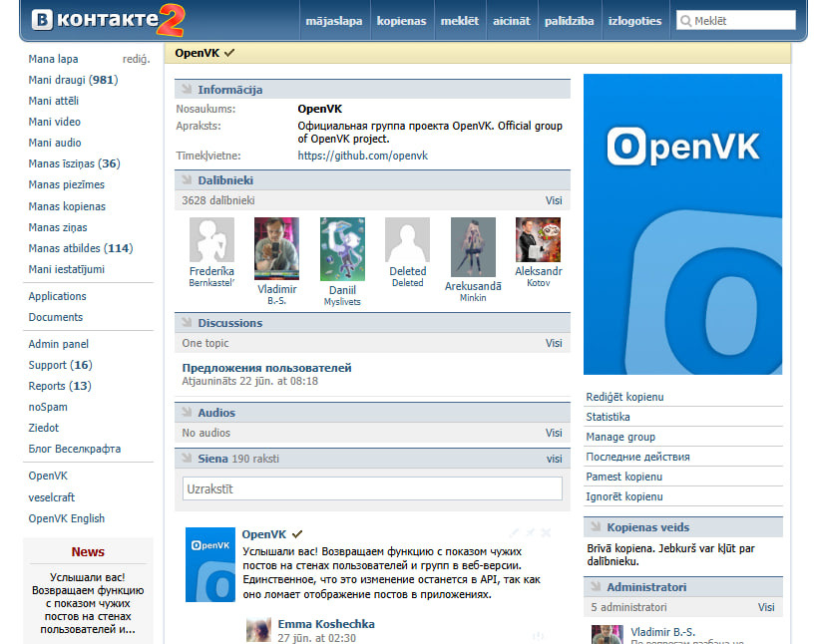Open Manas ziņas in sidebar

pos(58,227)
